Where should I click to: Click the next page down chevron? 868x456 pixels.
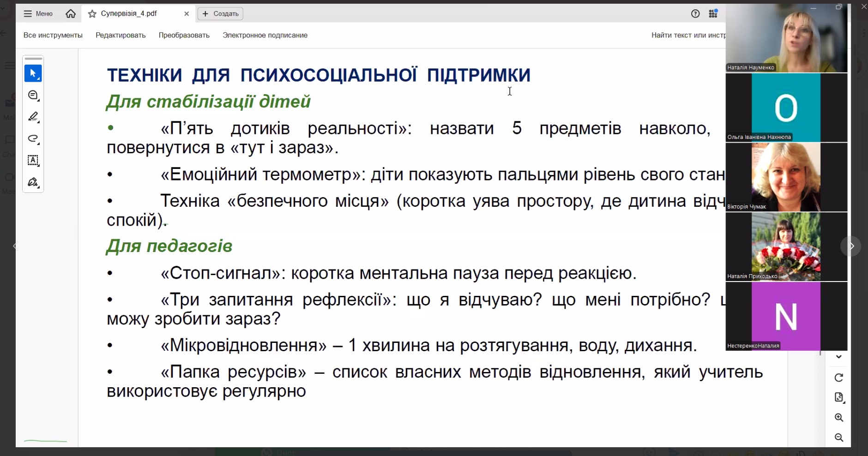(839, 357)
